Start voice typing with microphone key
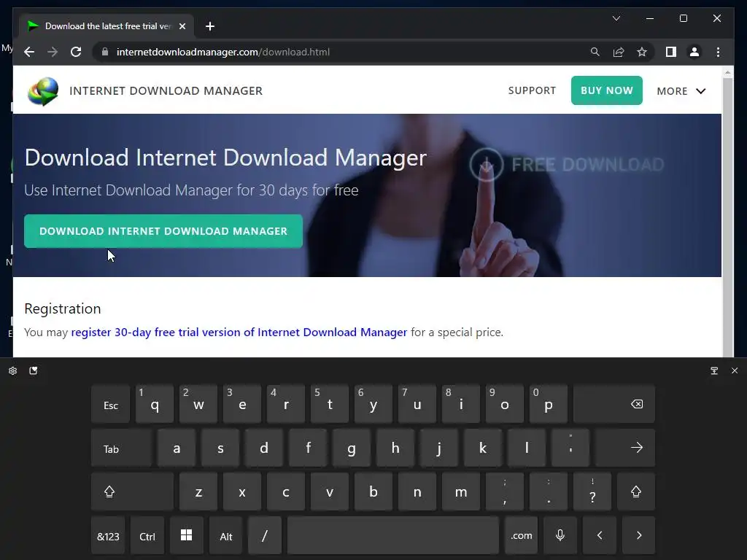 (560, 536)
